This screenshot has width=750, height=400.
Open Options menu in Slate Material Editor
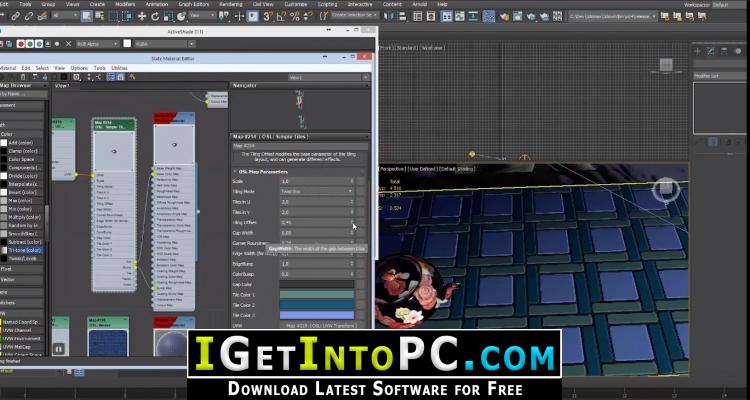79,68
